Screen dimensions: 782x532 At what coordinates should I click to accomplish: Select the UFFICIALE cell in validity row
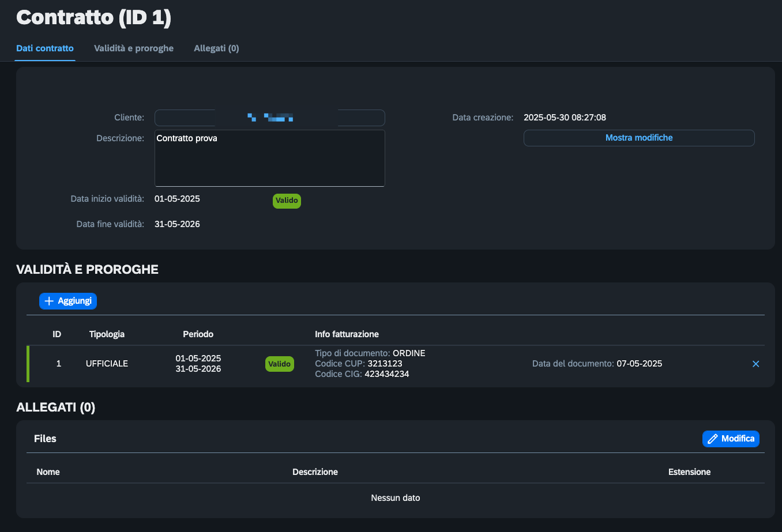[107, 364]
